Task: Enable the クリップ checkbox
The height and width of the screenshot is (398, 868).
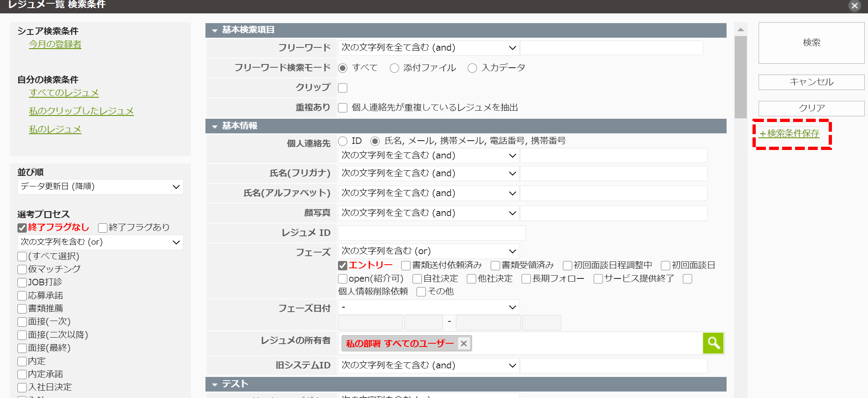Action: 342,88
